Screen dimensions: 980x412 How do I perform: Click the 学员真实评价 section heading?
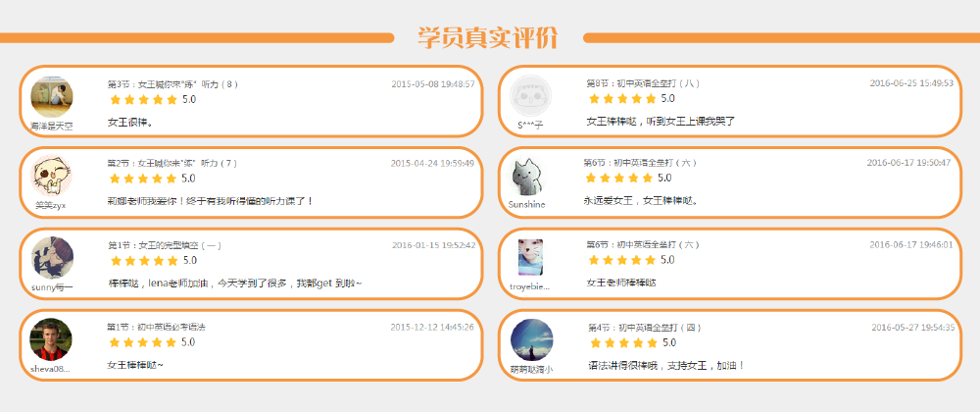coord(487,38)
